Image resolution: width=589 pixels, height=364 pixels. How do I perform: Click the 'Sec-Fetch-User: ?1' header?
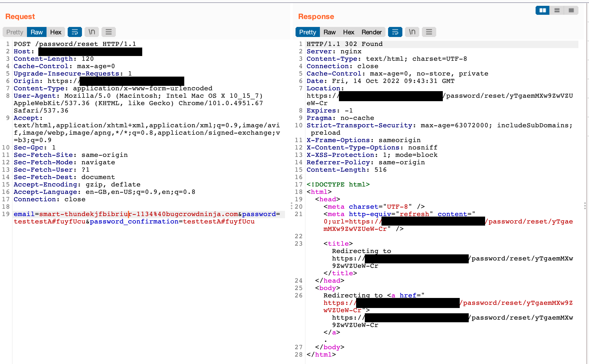[52, 170]
